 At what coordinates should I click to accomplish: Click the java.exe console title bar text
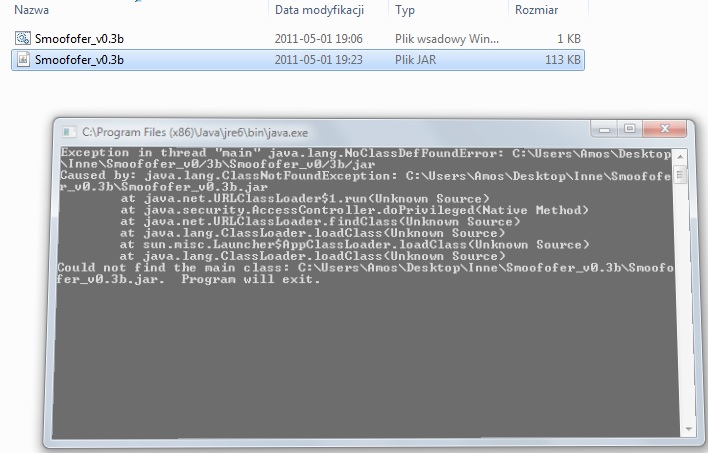[195, 132]
